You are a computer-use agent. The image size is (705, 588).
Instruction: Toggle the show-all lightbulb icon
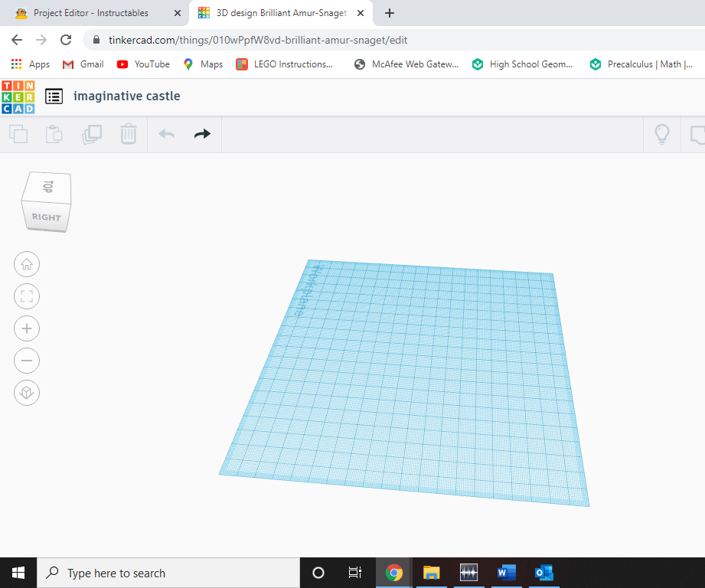tap(662, 135)
